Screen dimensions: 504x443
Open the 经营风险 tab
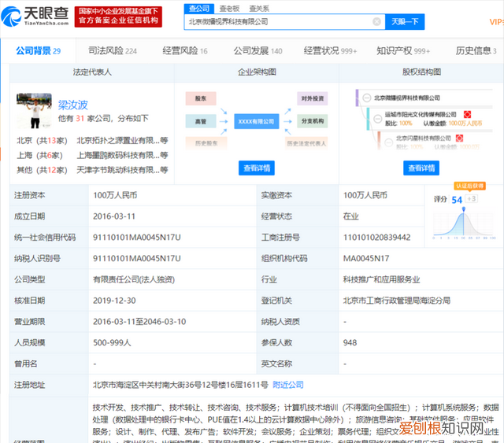tap(185, 51)
